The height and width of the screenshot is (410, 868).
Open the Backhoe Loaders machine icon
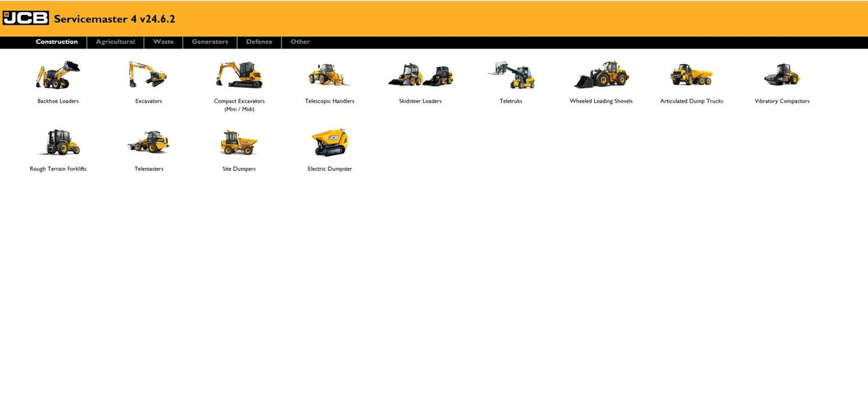(58, 75)
